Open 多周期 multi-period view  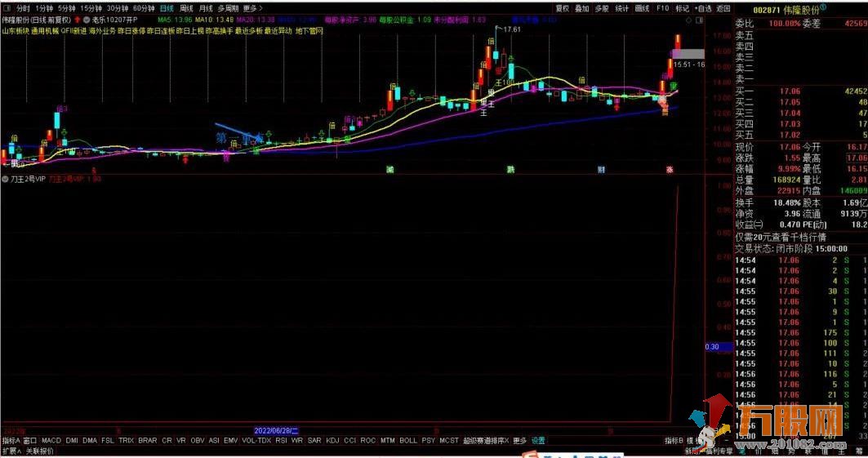[228, 8]
